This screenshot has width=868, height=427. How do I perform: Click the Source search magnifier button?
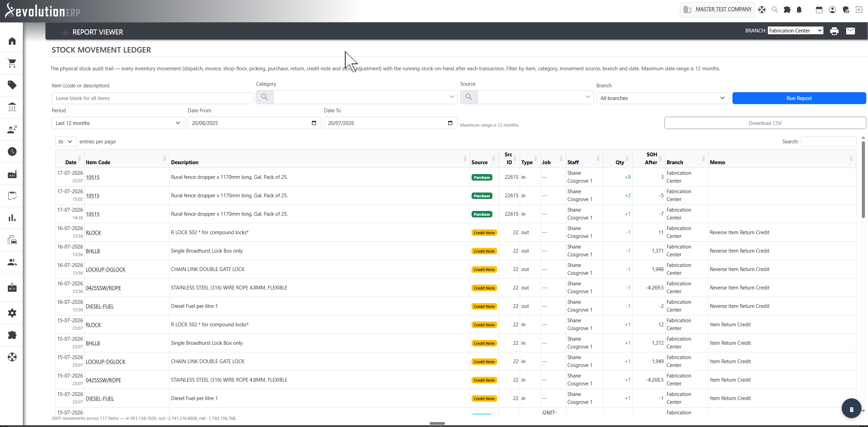(469, 97)
